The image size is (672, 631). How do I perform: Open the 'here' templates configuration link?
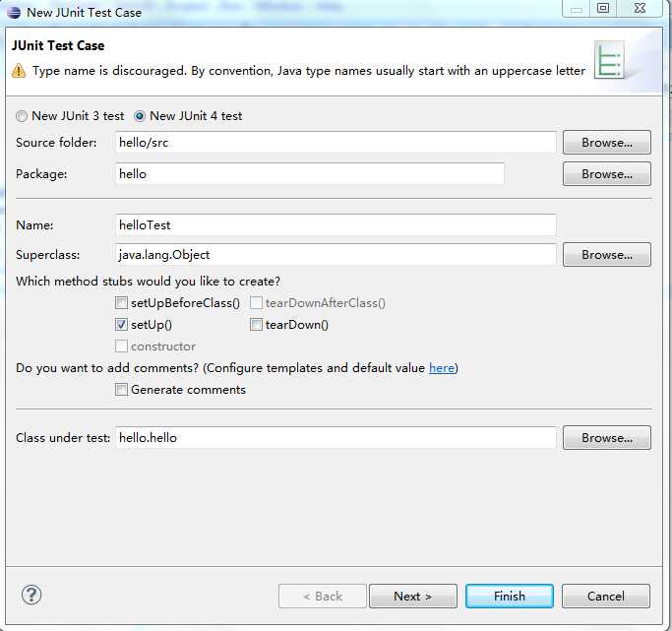[442, 368]
